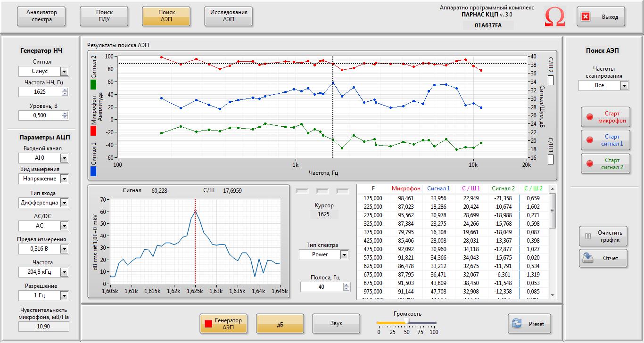Click the Сигнал 2 column header
Screen dimensions: 644x343
point(503,188)
